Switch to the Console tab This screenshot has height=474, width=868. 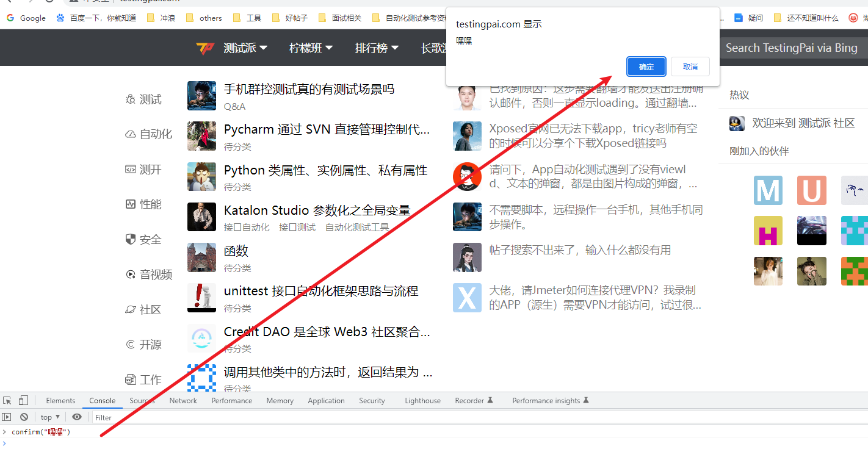pyautogui.click(x=103, y=401)
